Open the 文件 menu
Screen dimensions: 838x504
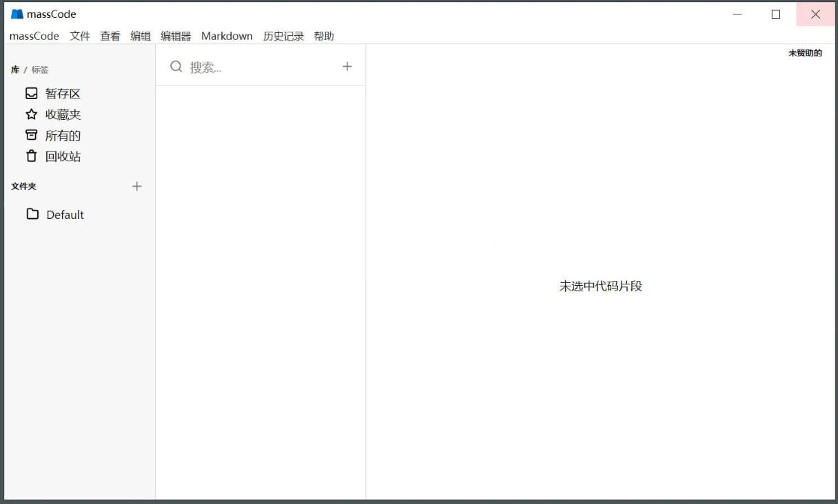[x=80, y=36]
